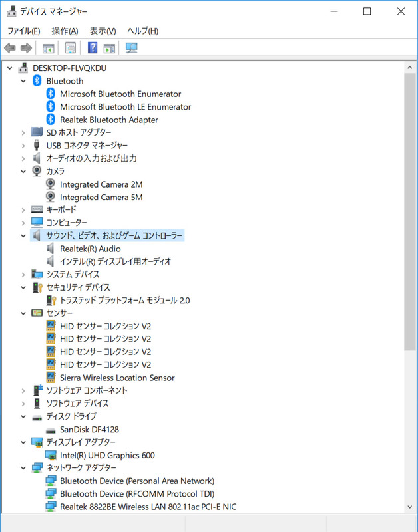This screenshot has width=418, height=532.
Task: Click the キーボード keyboard icon
Action: click(37, 209)
